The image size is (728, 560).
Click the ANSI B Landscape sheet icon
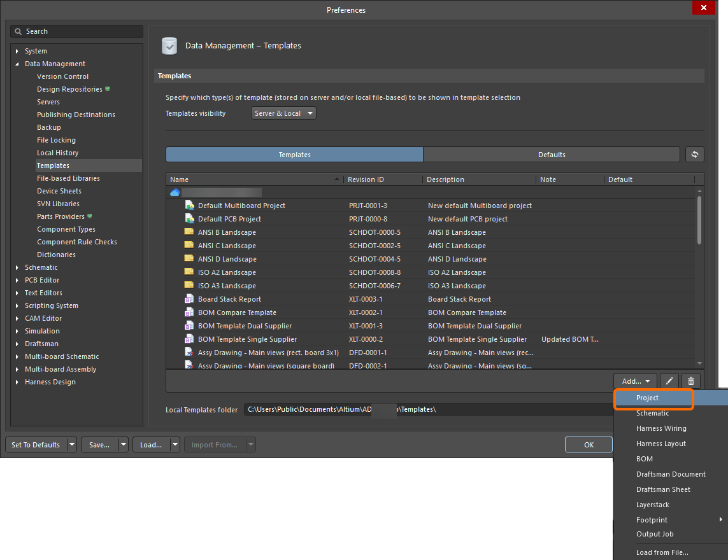point(189,232)
